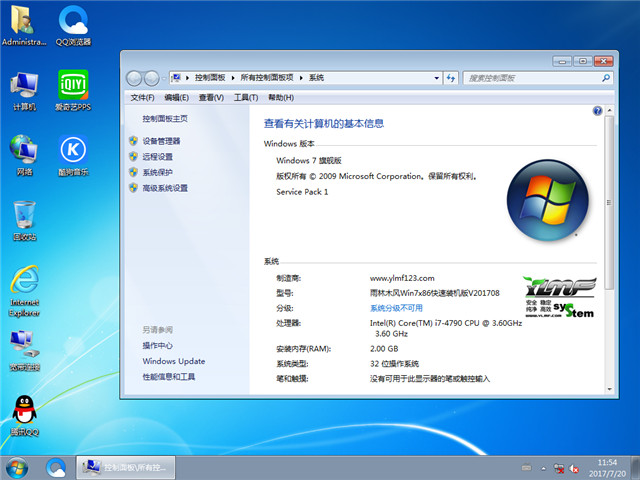640x480 pixels.
Task: Open 高级系统设置 link
Action: click(165, 188)
